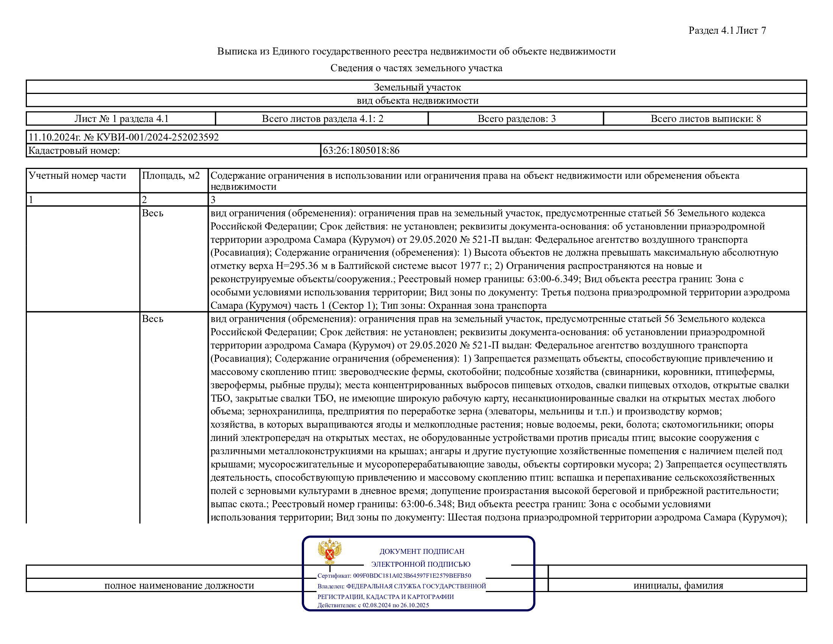
Task: Click the document title 'Выписка из Единого государственного реестра'
Action: point(416,51)
